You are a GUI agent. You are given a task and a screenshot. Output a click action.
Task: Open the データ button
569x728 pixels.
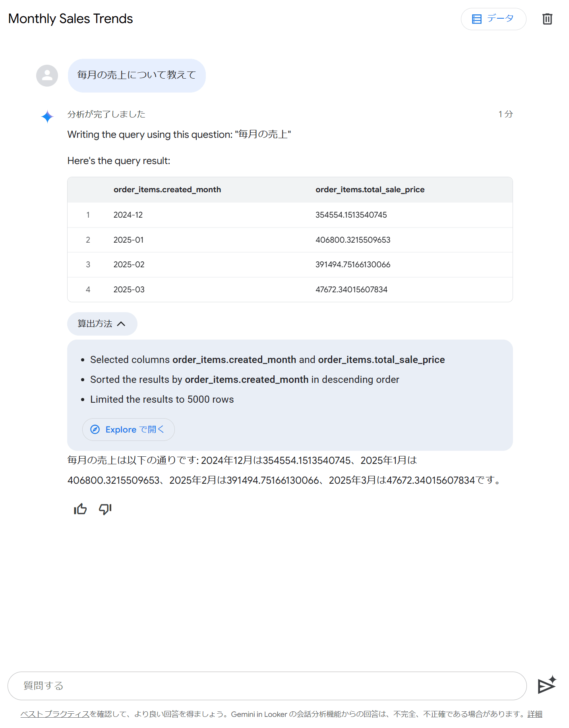click(493, 19)
